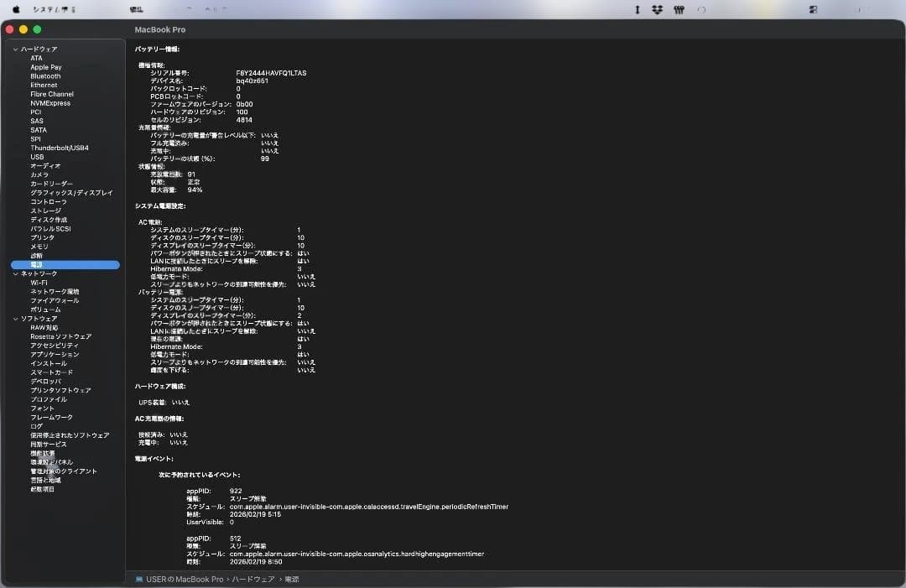
Task: Click the serial number F8Y2444HAVFQ1LTAS
Action: click(x=271, y=73)
